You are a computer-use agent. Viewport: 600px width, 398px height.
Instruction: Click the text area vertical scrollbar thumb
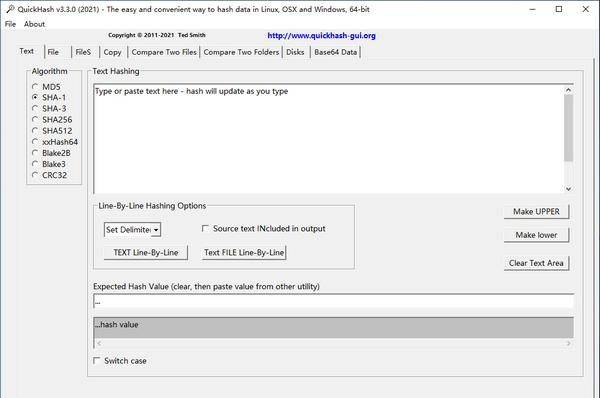[x=568, y=128]
